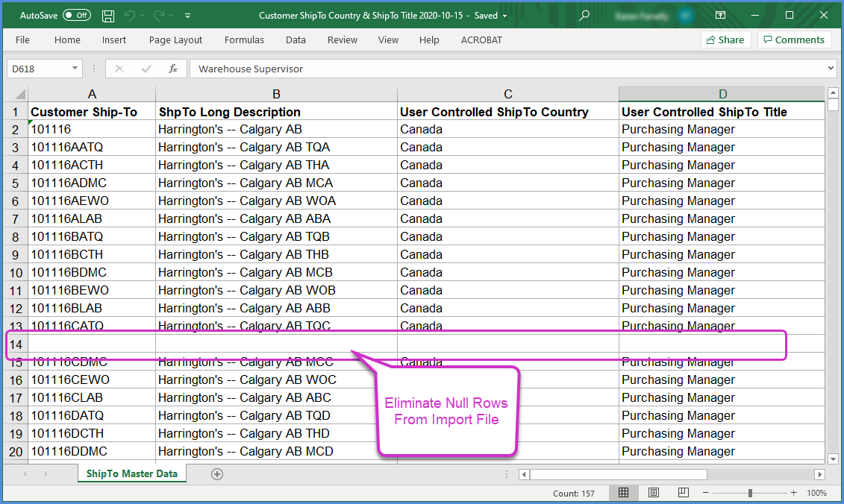Select column A header
Viewport: 844px width, 504px height.
tap(92, 94)
